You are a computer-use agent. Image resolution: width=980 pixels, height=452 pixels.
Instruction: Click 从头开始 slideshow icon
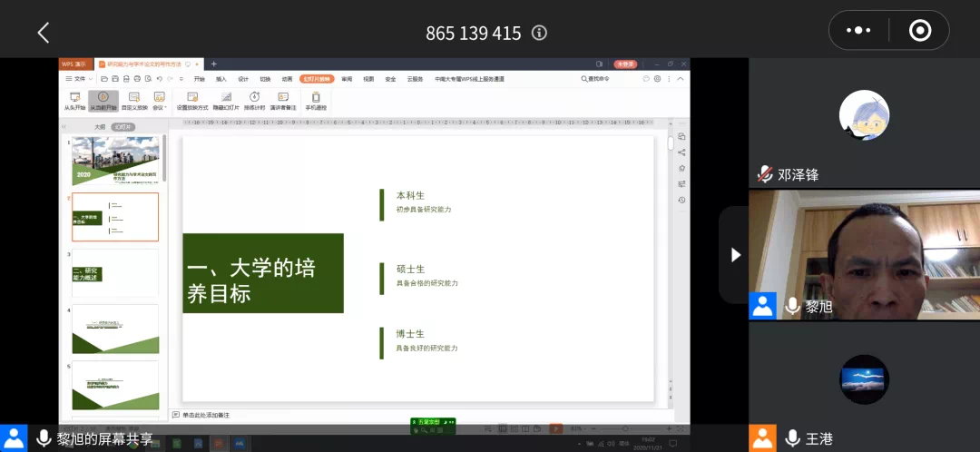(74, 100)
